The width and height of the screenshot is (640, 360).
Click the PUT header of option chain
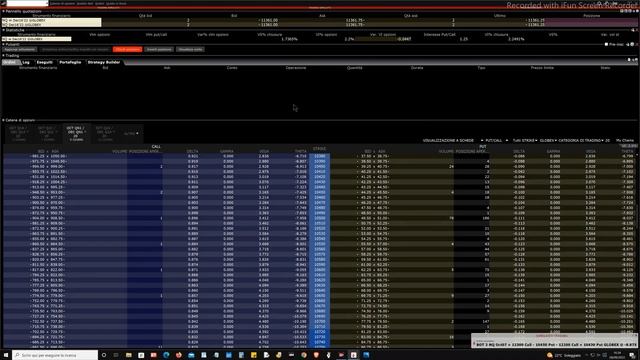(483, 147)
